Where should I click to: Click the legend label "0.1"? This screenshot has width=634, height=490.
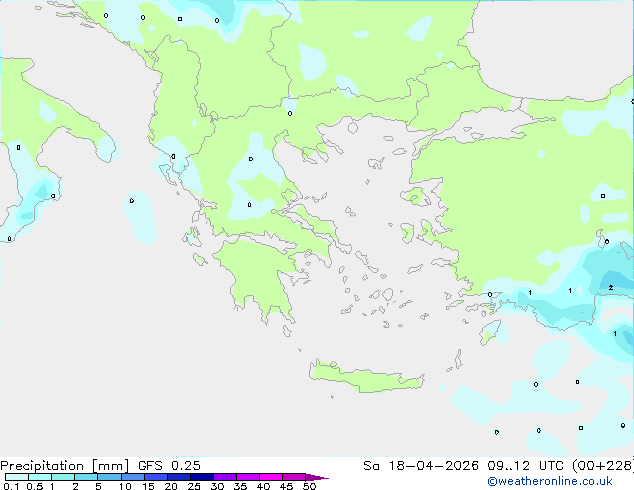click(11, 486)
